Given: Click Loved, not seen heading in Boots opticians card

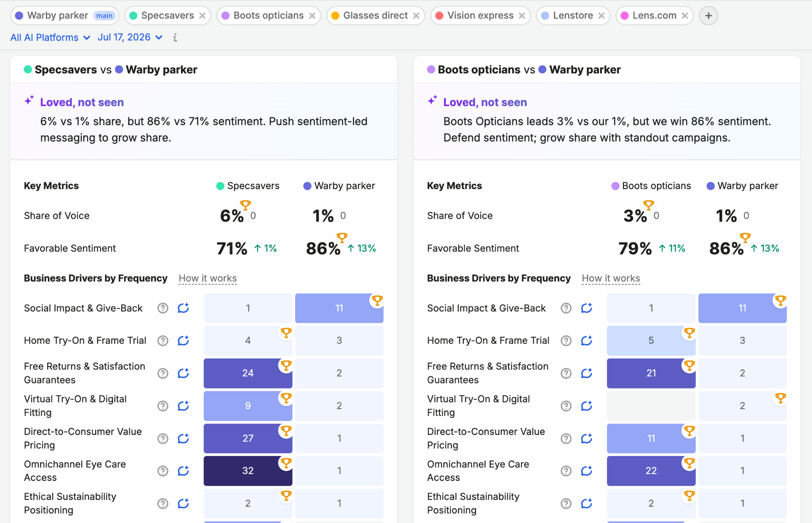Looking at the screenshot, I should coord(485,102).
